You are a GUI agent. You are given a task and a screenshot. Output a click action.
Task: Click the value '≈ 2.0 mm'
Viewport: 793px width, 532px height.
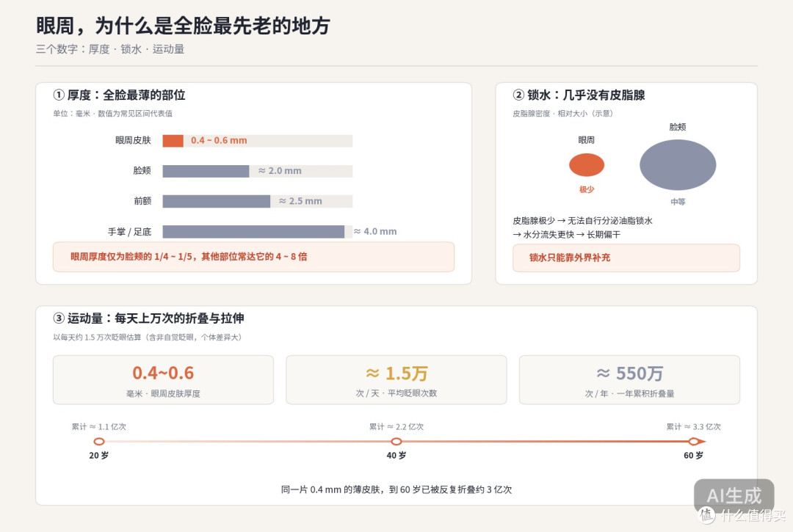280,171
